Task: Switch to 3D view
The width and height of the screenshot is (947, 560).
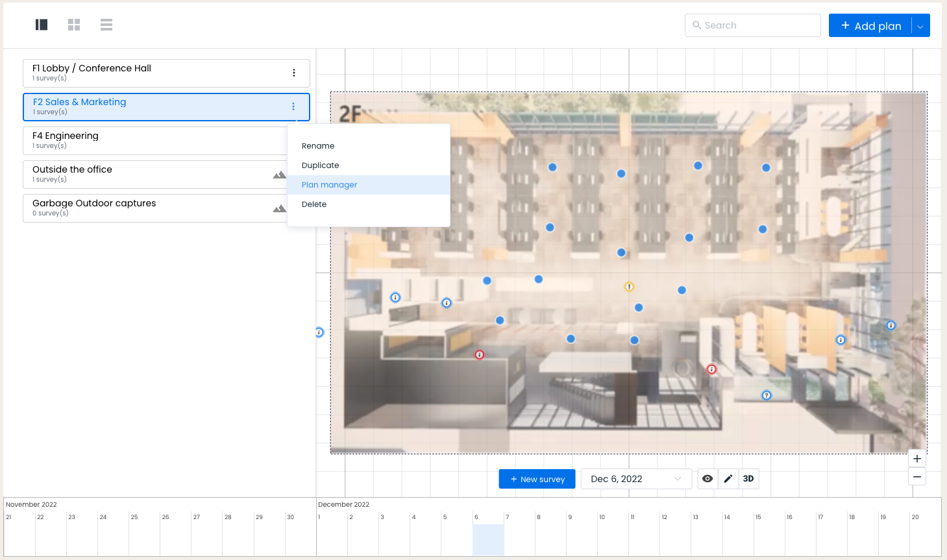Action: pyautogui.click(x=748, y=479)
